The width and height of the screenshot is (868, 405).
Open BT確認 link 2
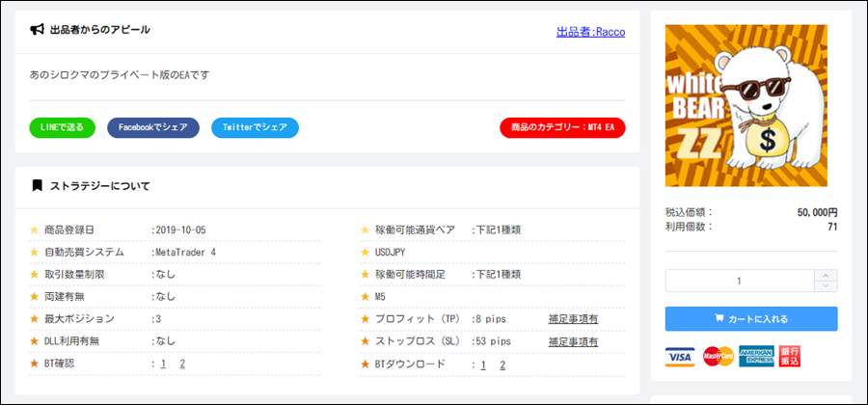tap(182, 364)
